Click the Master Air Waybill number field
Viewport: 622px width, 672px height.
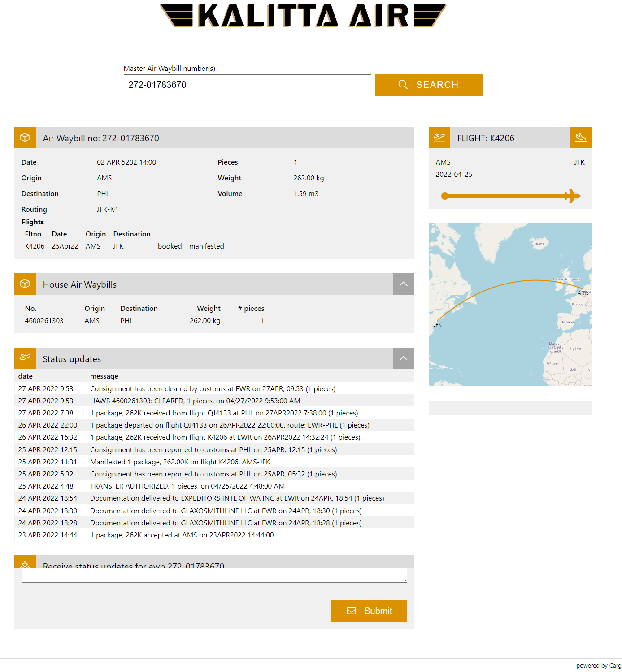[x=247, y=85]
